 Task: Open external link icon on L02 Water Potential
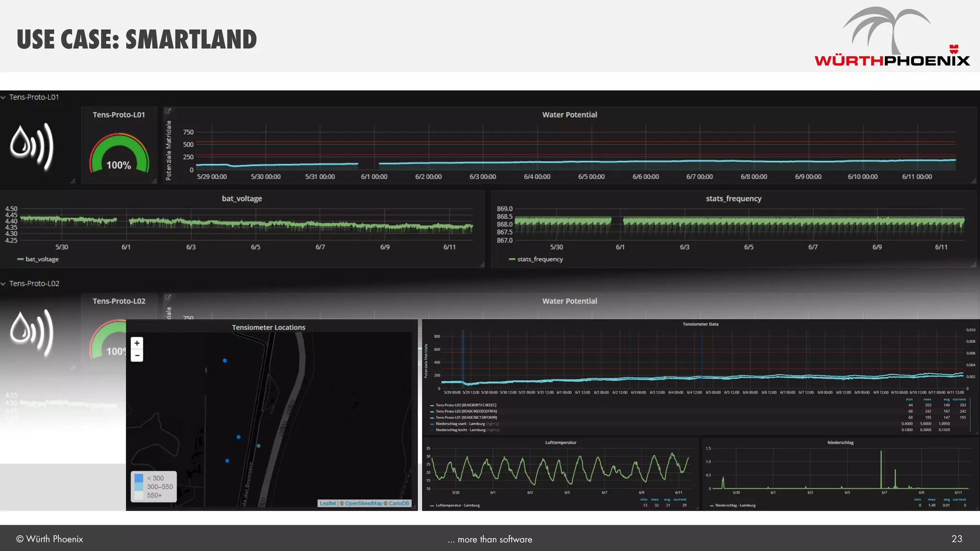click(168, 297)
